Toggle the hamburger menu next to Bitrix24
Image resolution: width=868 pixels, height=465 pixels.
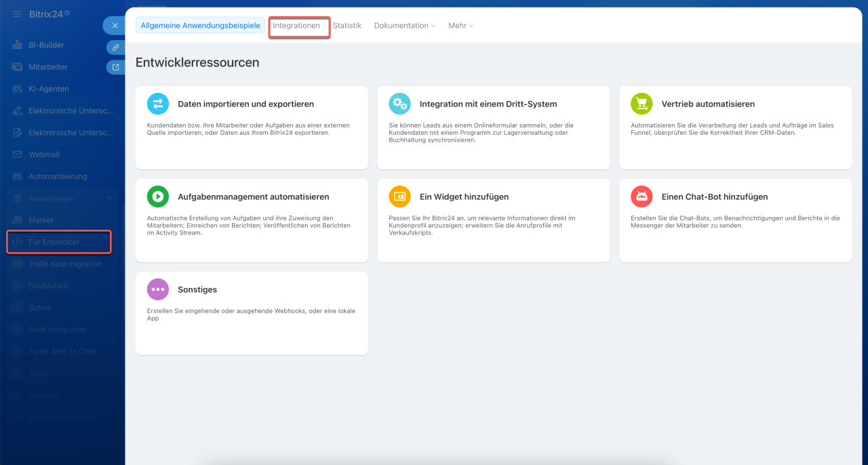[17, 14]
